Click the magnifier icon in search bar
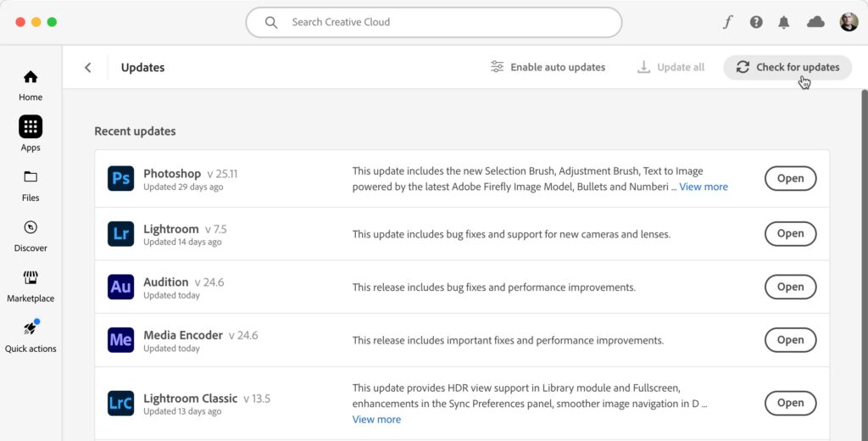Screen dimensions: 868x441 (270, 22)
